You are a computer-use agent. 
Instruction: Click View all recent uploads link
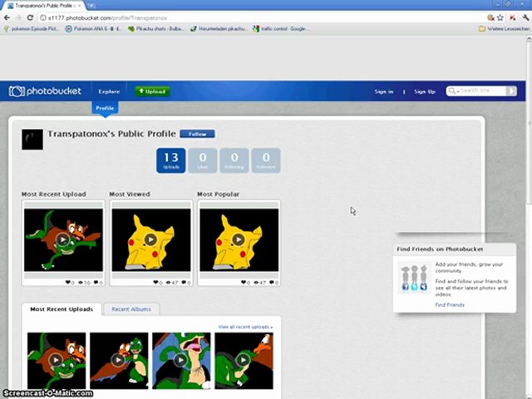245,327
